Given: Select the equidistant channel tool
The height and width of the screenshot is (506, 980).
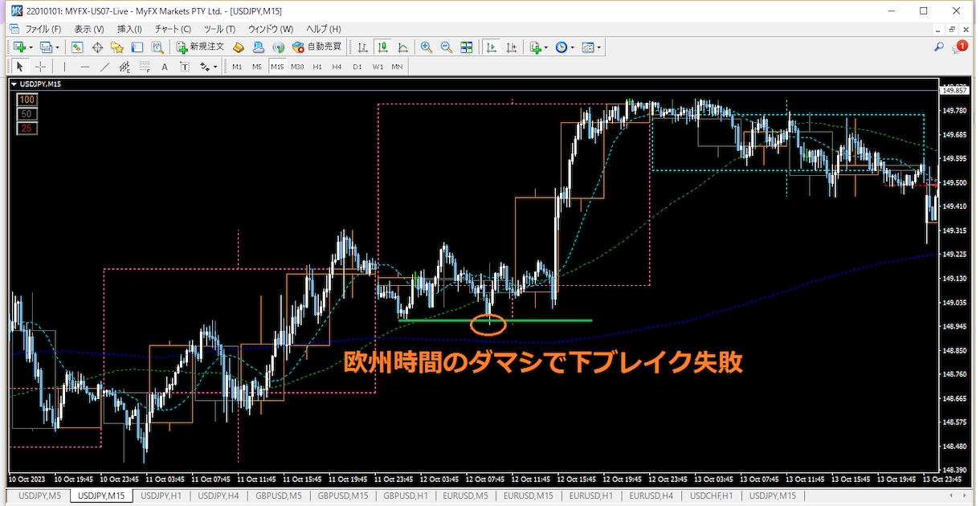Looking at the screenshot, I should 125,67.
